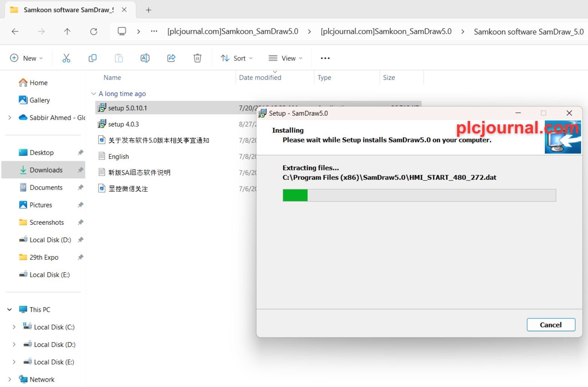588x387 pixels.
Task: Select the 显控微信关注 file icon
Action: click(x=102, y=188)
